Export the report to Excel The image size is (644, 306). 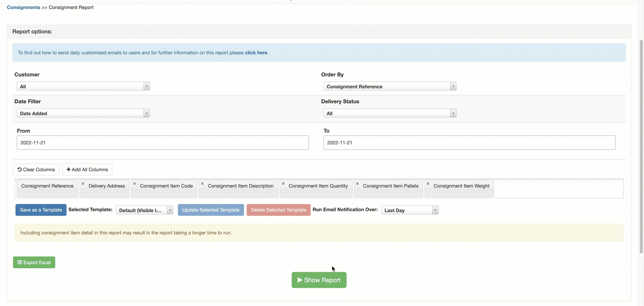34,262
